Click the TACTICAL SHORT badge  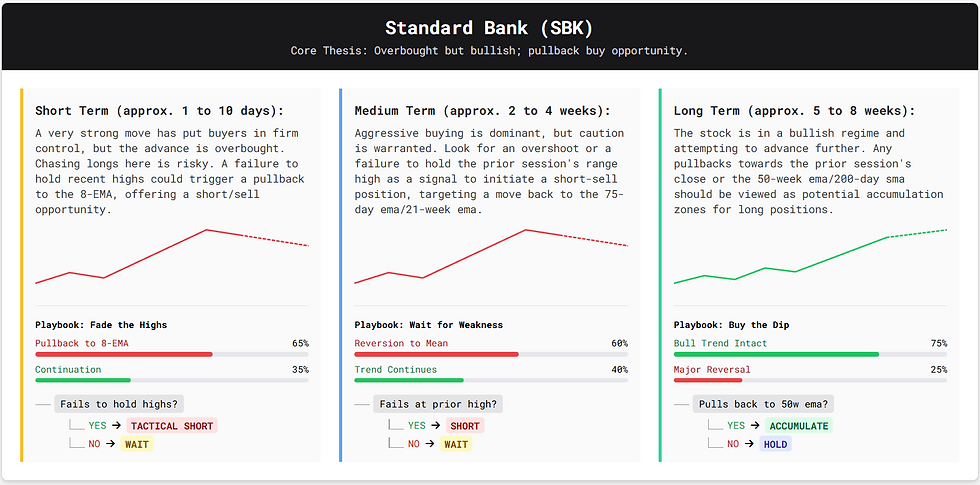(172, 426)
